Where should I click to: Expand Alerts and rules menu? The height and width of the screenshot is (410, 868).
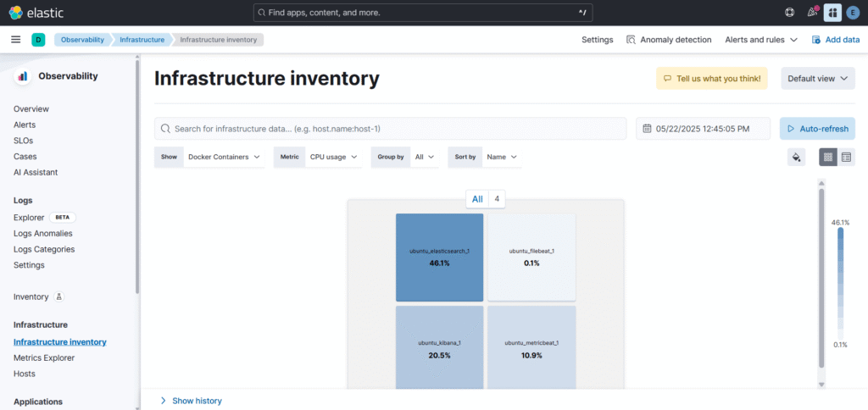(761, 40)
